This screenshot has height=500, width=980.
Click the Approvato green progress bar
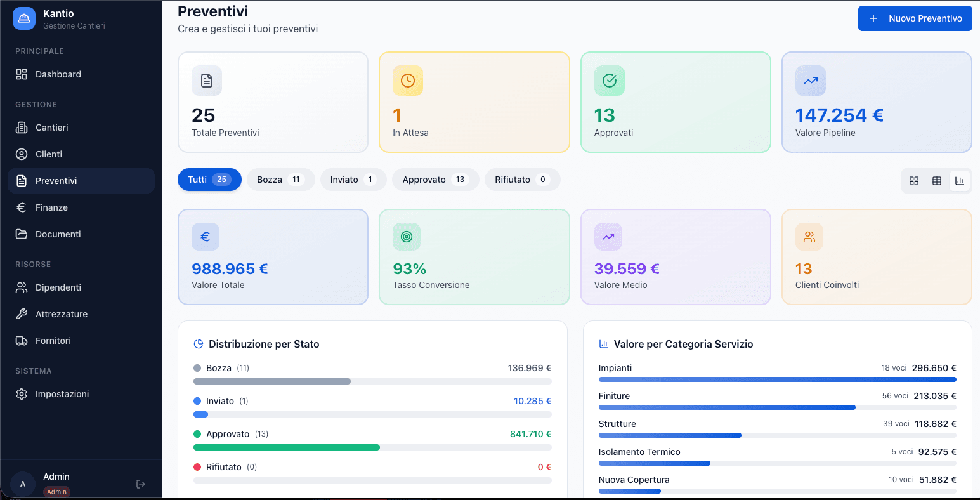pos(287,447)
